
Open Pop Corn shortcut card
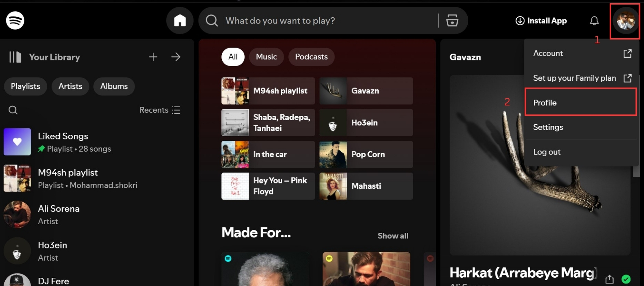(x=366, y=154)
